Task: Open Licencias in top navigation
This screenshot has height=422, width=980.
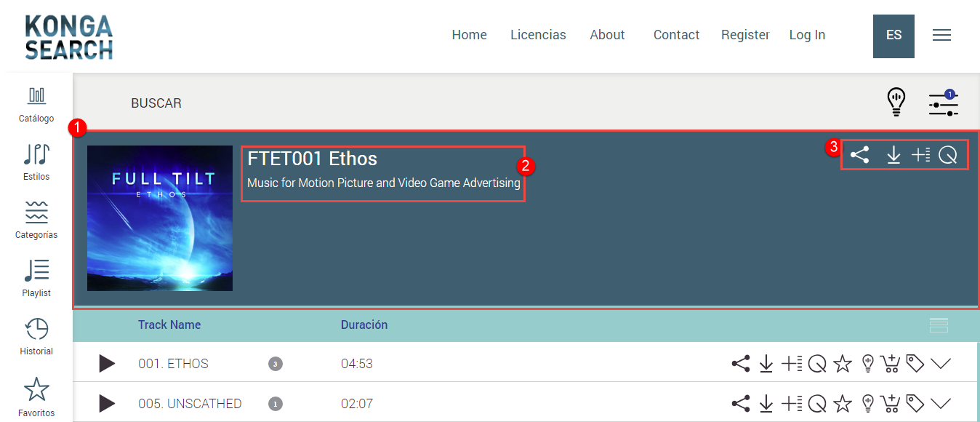Action: pyautogui.click(x=538, y=35)
